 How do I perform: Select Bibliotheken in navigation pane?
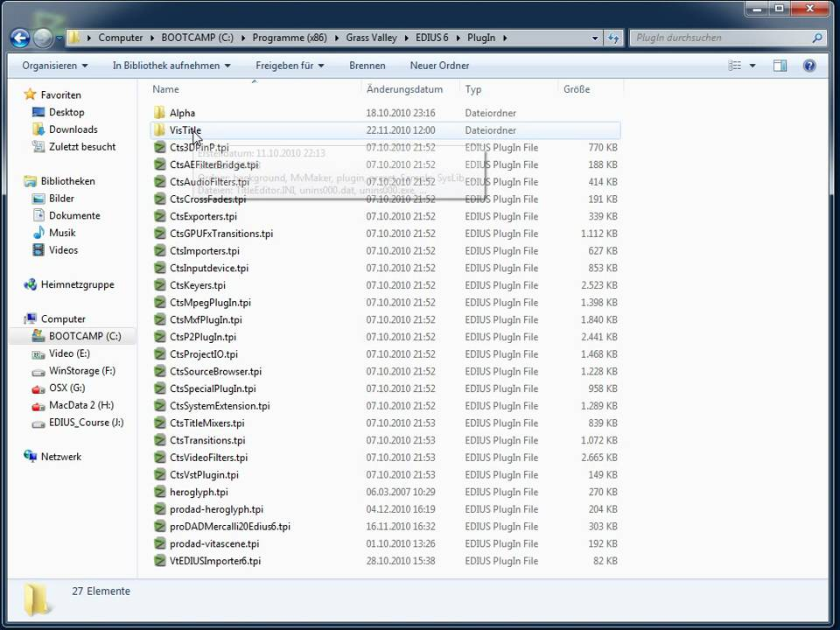[x=68, y=181]
